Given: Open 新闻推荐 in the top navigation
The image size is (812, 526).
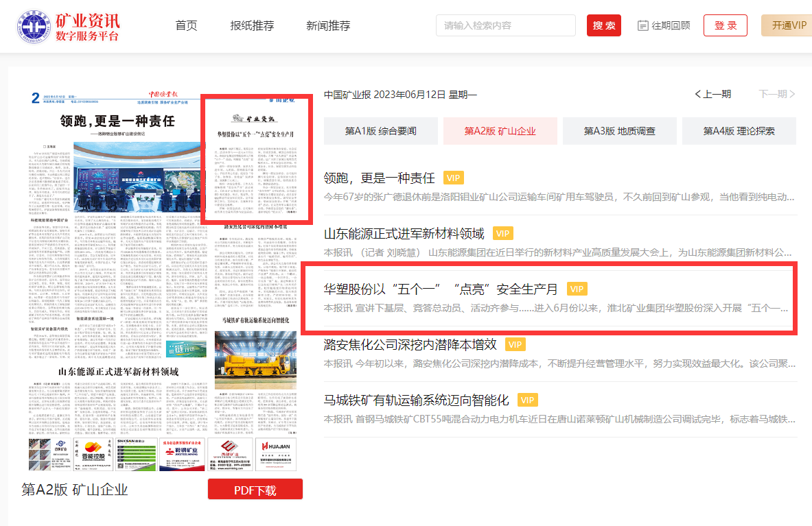Looking at the screenshot, I should pyautogui.click(x=328, y=26).
